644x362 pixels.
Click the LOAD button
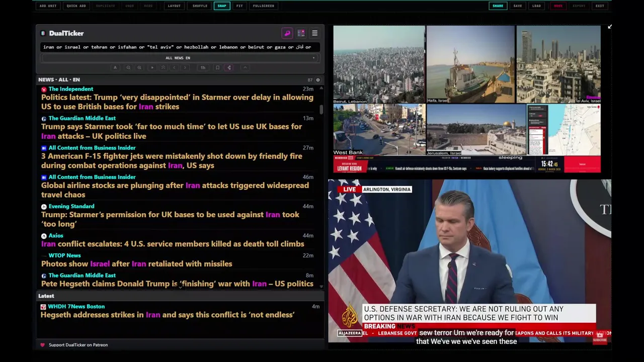point(536,6)
